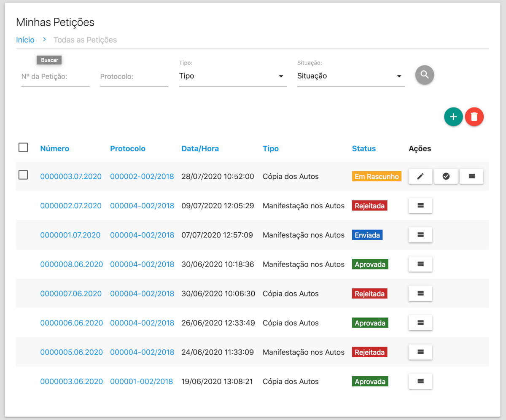Viewport: 506px width, 420px height.
Task: Open protocol link in row 0000008.06.2020
Action: coord(142,264)
